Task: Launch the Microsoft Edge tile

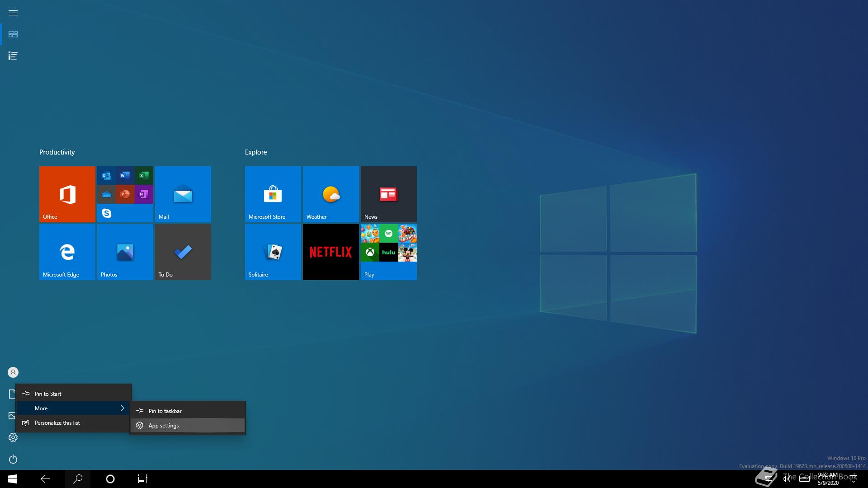Action: point(67,252)
